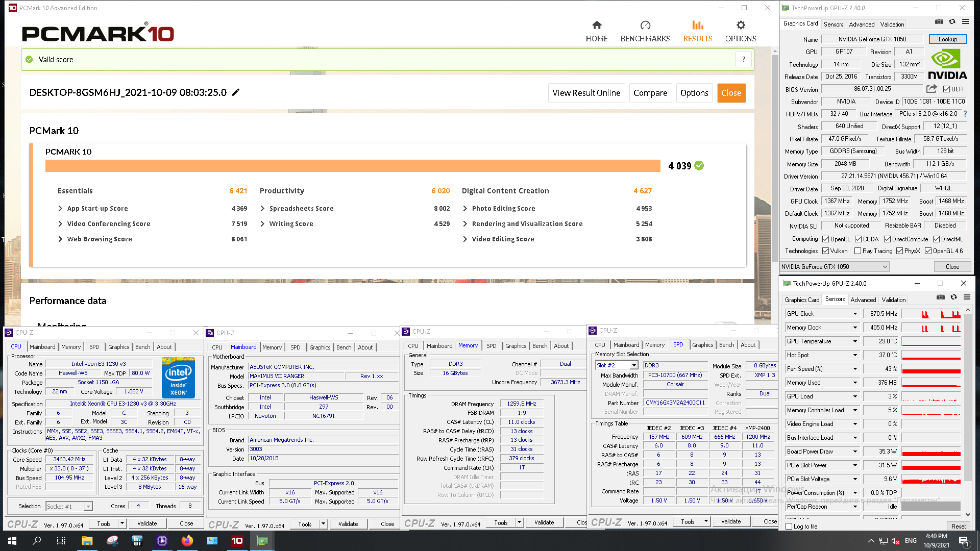Click the Compare button
Viewport: 980px width, 551px height.
650,93
